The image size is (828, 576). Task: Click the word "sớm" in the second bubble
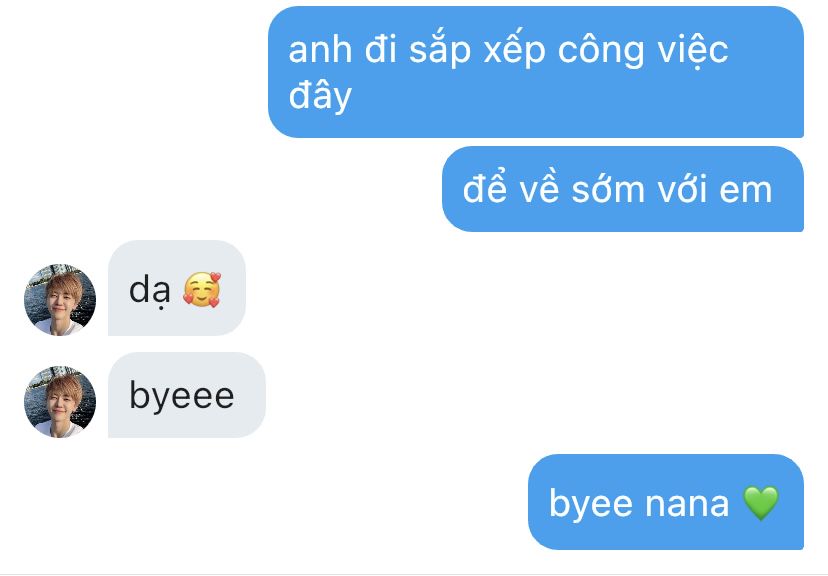point(608,189)
